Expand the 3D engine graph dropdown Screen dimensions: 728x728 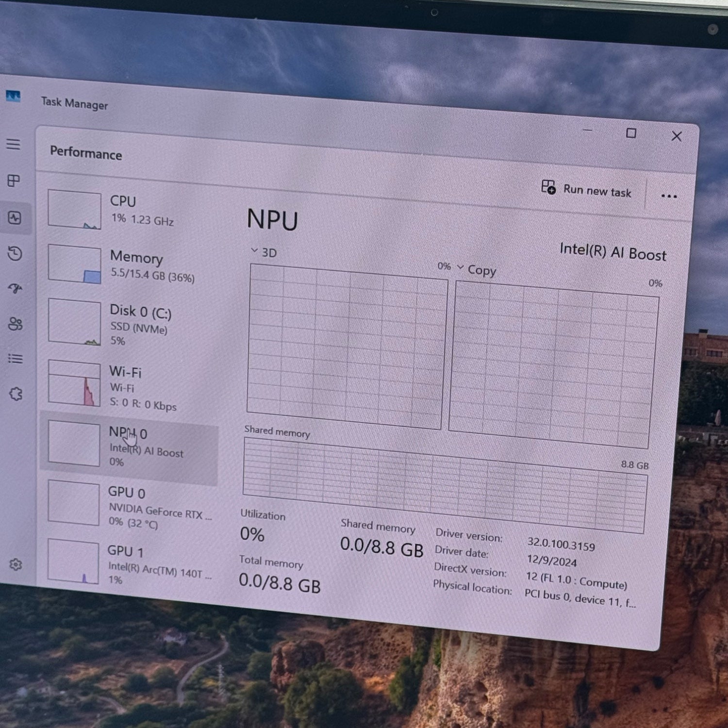click(264, 252)
